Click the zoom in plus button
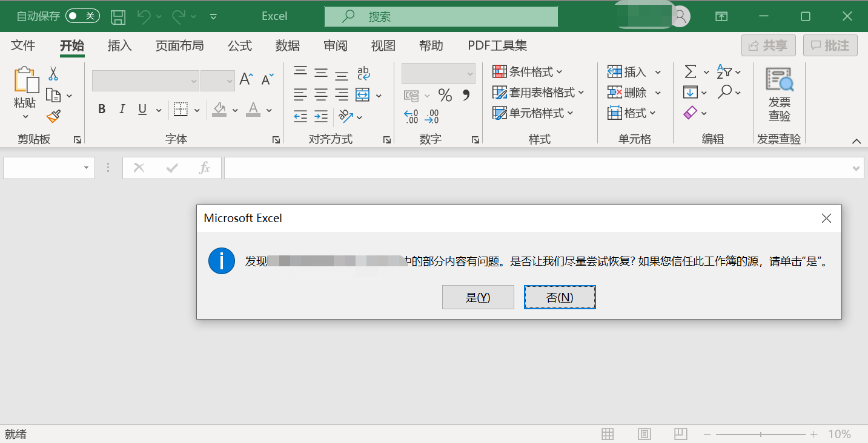 [x=814, y=434]
